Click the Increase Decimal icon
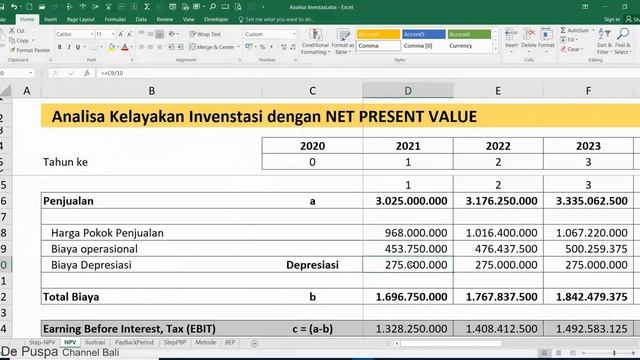Screen dimensions: 640x360 tap(284, 47)
